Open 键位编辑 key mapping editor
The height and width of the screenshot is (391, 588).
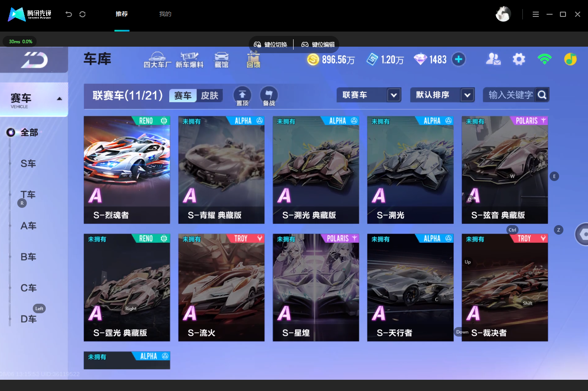point(318,45)
